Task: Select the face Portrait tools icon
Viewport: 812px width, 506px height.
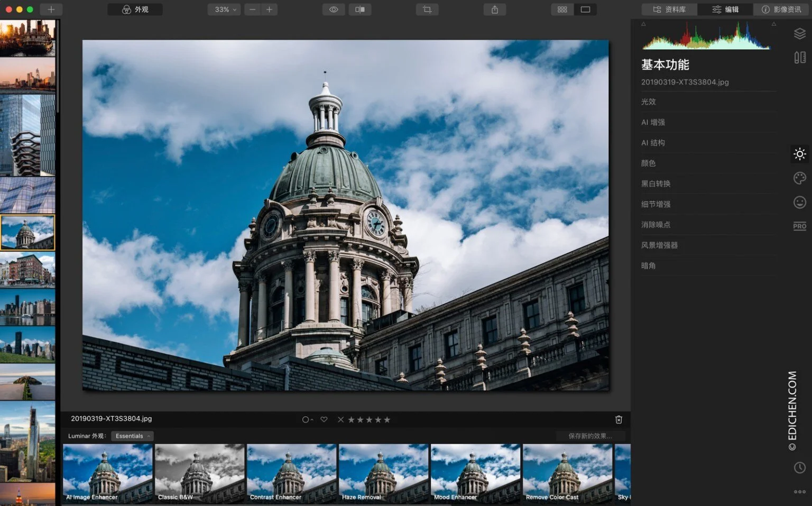Action: click(x=800, y=202)
